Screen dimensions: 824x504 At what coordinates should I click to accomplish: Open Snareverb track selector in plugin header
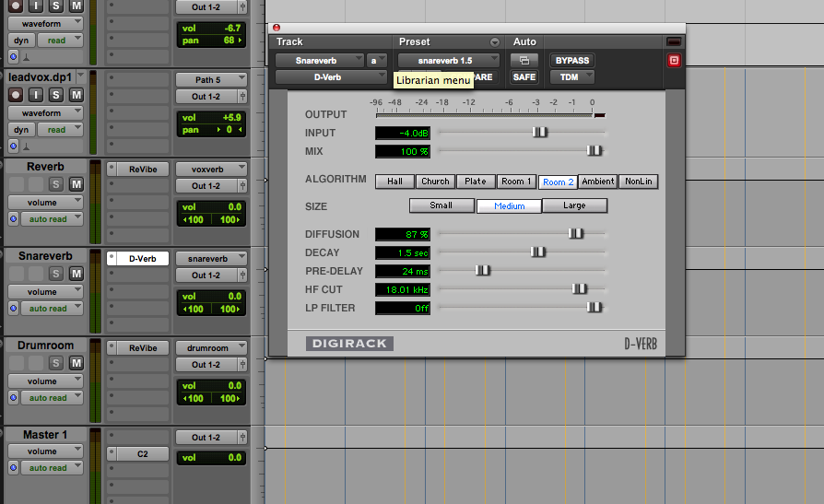point(320,61)
